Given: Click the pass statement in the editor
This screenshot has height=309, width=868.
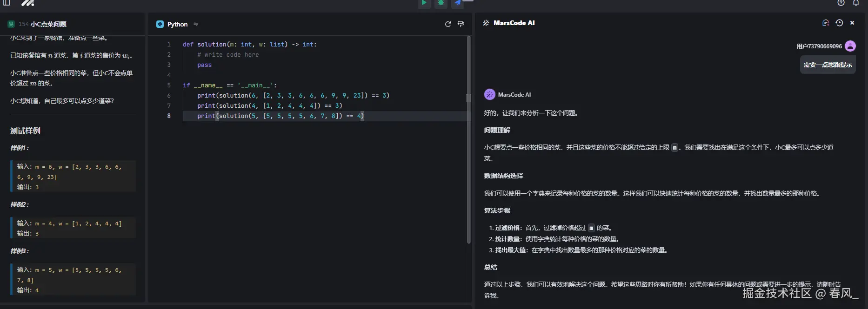Looking at the screenshot, I should 204,65.
